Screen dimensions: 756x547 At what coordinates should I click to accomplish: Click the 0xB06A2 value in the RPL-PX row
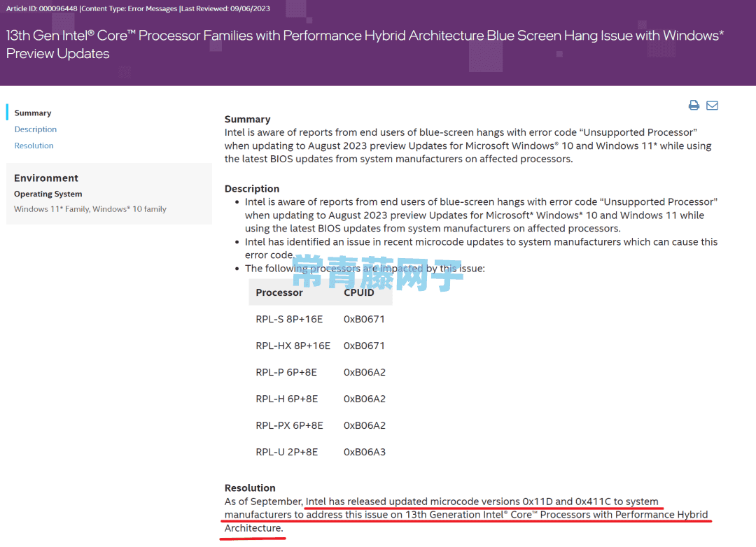point(365,425)
